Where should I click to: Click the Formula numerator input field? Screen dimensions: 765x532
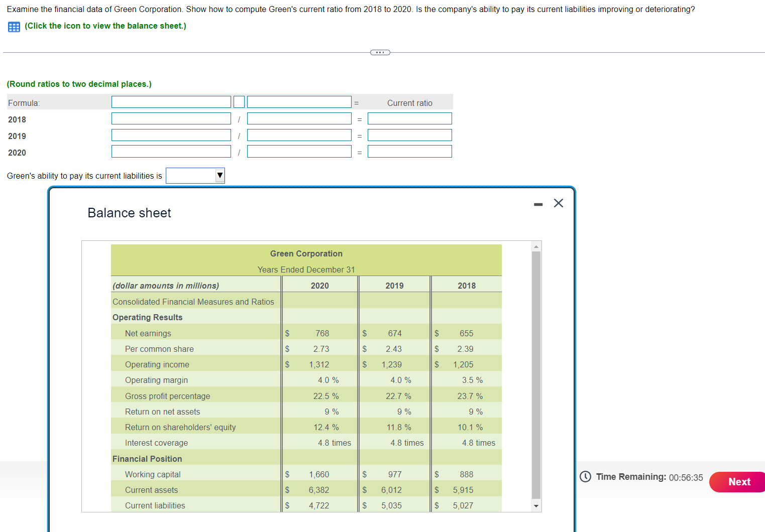(x=171, y=101)
